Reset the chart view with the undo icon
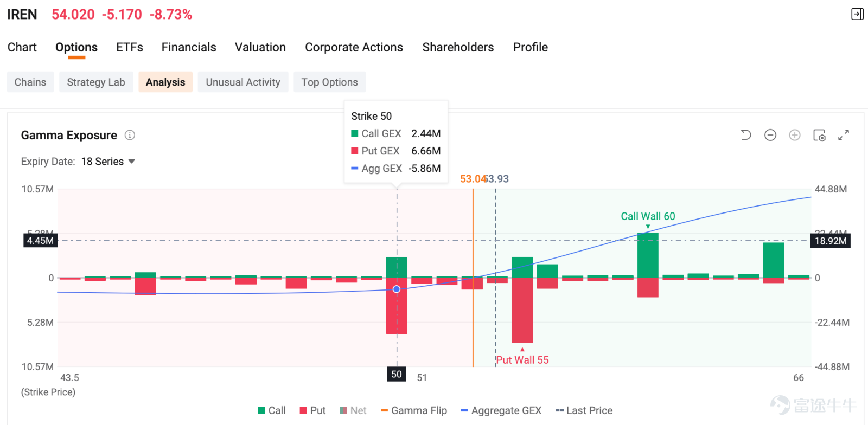 point(746,135)
